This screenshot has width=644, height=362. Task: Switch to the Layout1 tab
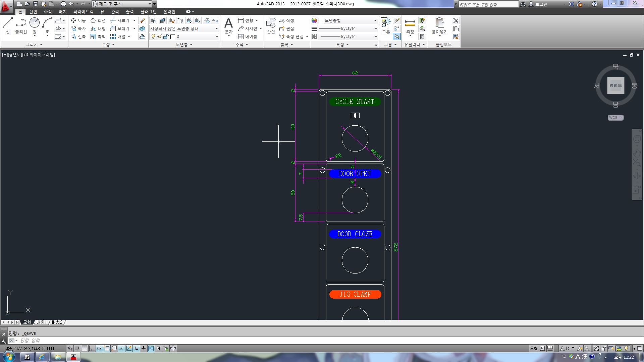42,322
